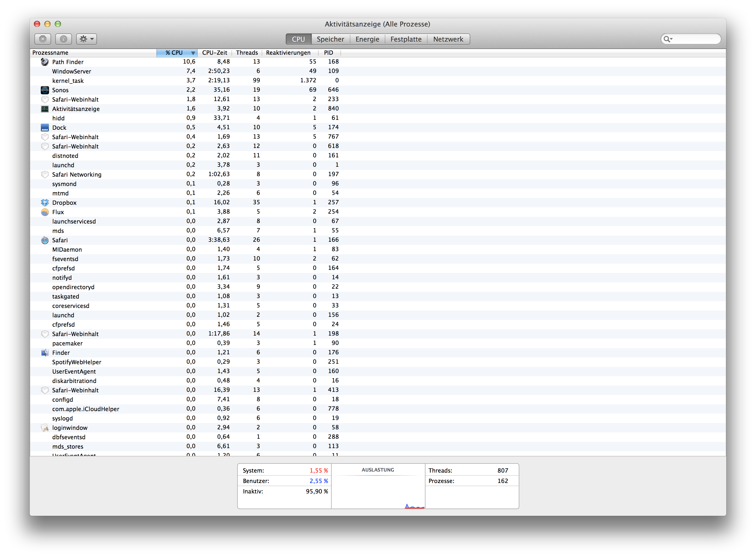Image resolution: width=756 pixels, height=557 pixels.
Task: Click the Finder process icon
Action: pyautogui.click(x=45, y=353)
